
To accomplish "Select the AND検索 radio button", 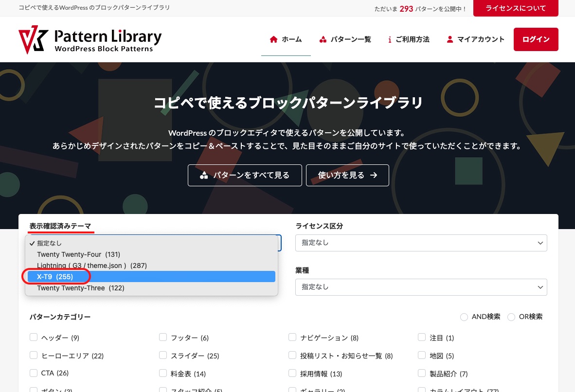I will (x=464, y=317).
